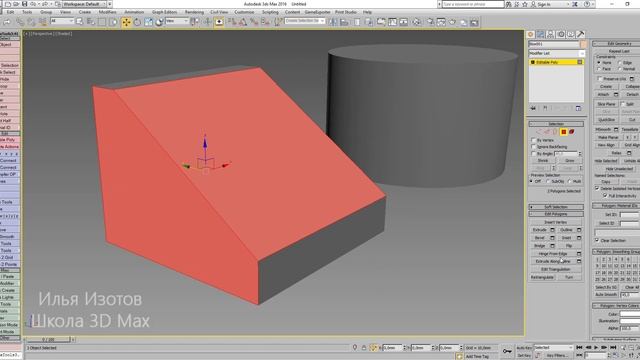This screenshot has width=640, height=360.
Task: Click the Make Planar button
Action: 608,138
